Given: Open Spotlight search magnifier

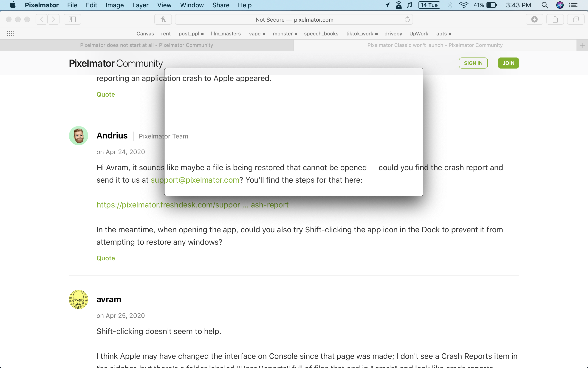Looking at the screenshot, I should 545,5.
